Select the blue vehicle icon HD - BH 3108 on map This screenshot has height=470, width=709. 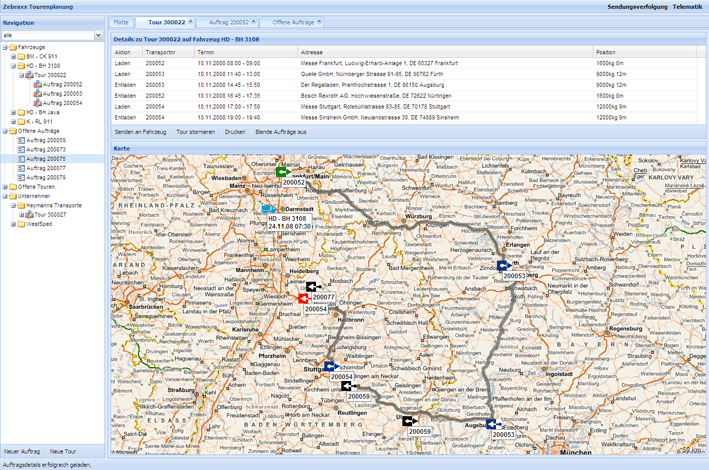click(x=268, y=208)
